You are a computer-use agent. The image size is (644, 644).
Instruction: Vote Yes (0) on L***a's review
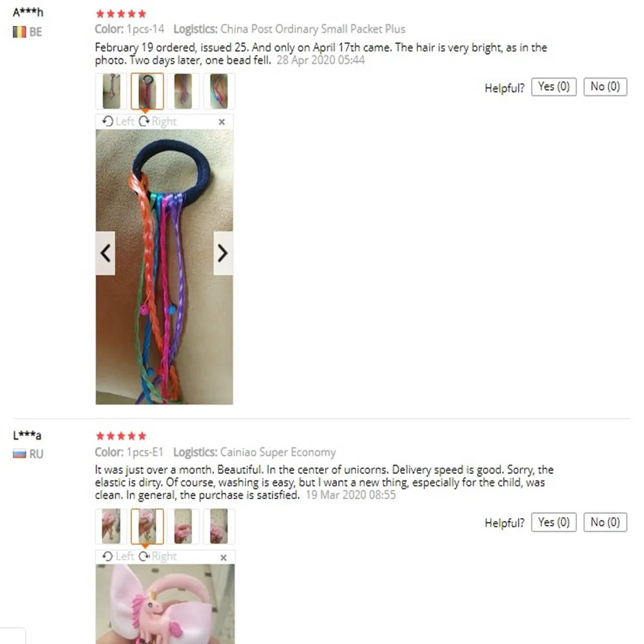pyautogui.click(x=554, y=522)
